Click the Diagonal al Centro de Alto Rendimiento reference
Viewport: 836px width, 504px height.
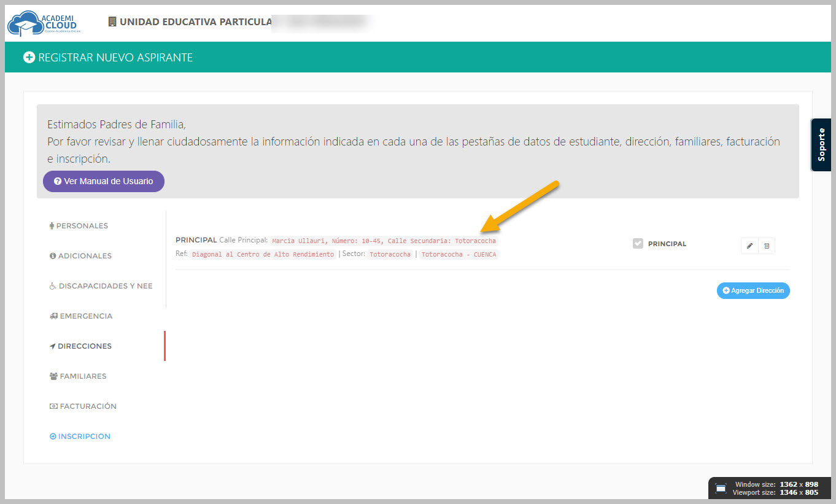(263, 254)
